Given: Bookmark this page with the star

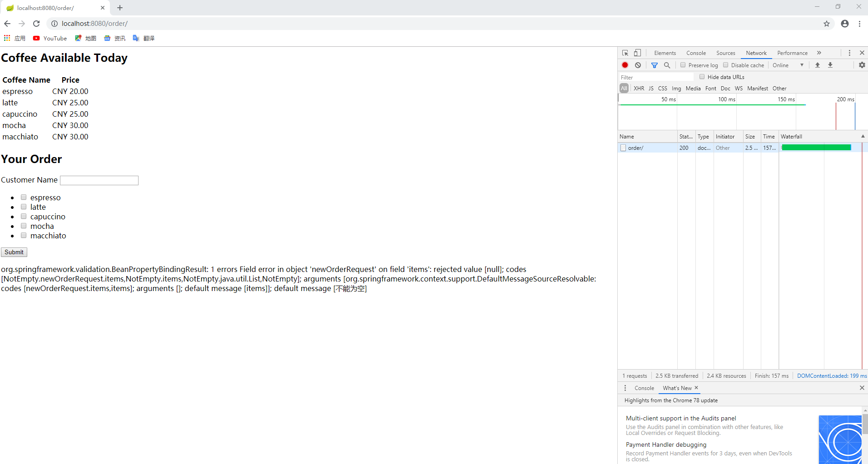Looking at the screenshot, I should (x=827, y=24).
